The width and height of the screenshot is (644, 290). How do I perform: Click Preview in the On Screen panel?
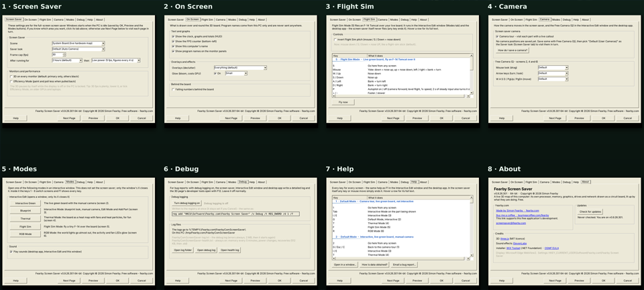coord(256,118)
